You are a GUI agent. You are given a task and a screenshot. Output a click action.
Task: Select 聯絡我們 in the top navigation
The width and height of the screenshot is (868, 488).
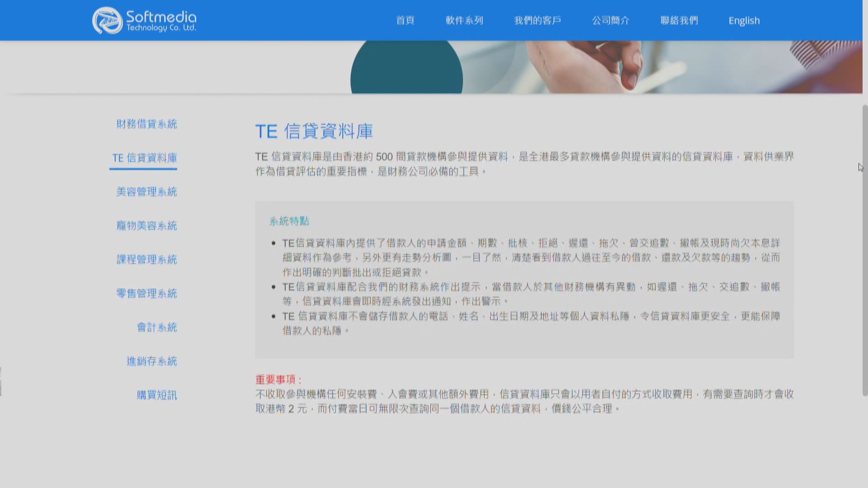click(679, 20)
